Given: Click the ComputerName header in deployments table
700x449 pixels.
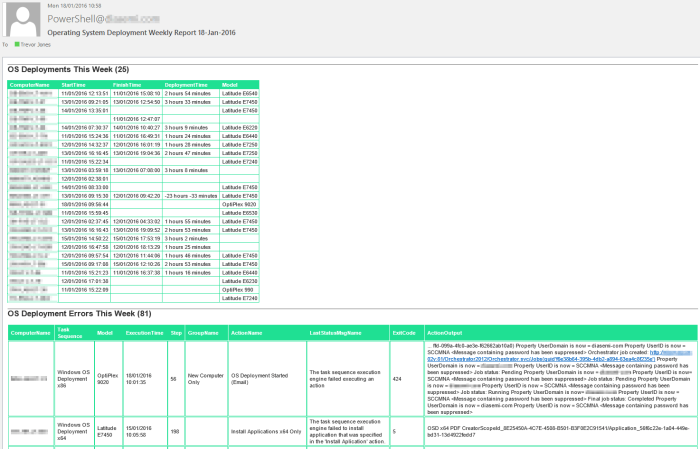Looking at the screenshot, I should click(30, 85).
